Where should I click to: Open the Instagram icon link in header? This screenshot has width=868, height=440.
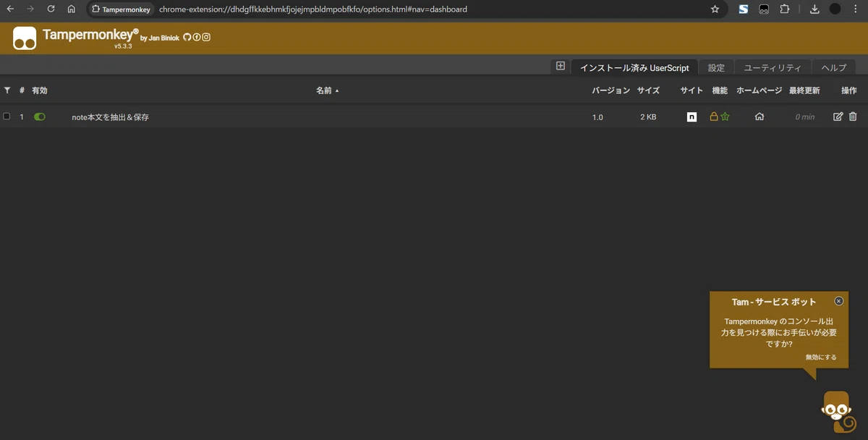[x=206, y=38]
